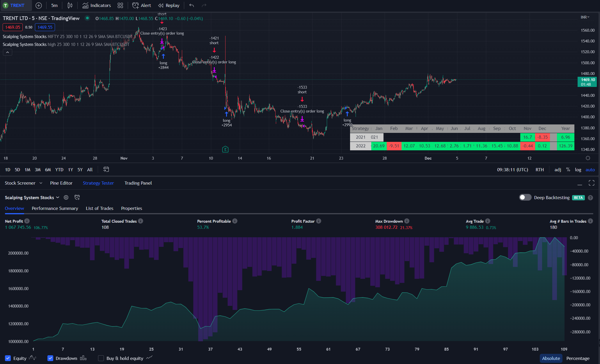600x364 pixels.
Task: Enable Buy & hold equity checkbox
Action: (101, 358)
